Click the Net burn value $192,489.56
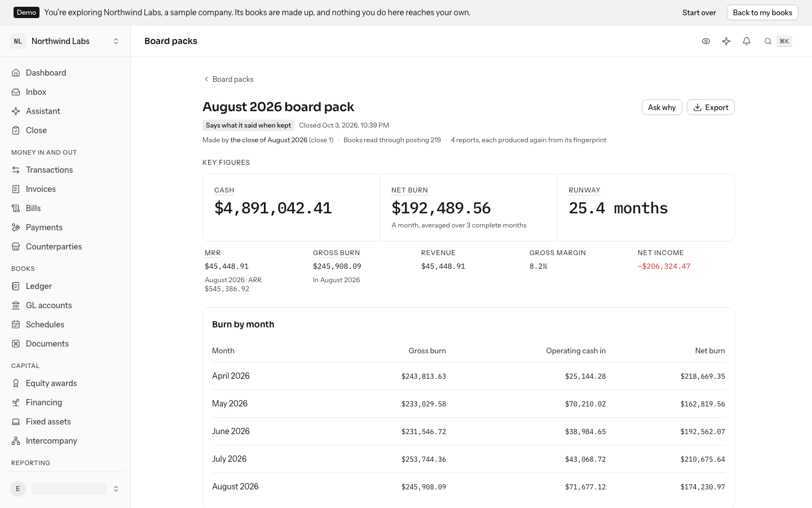 pos(442,208)
